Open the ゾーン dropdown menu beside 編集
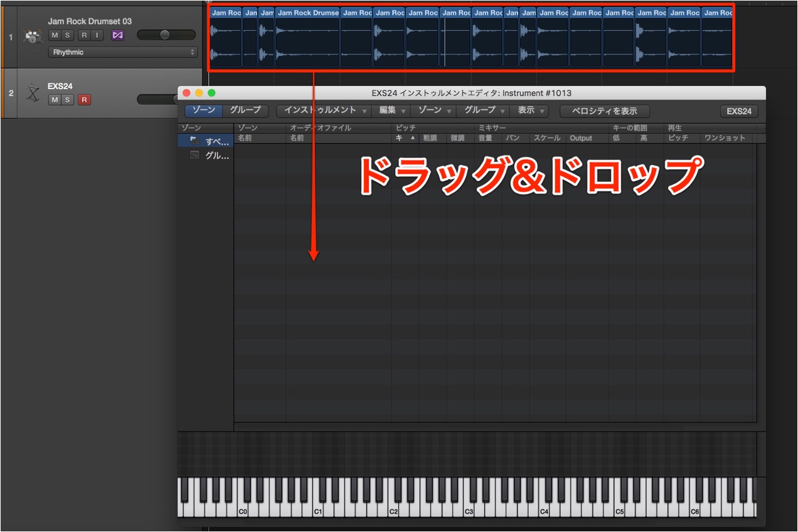The width and height of the screenshot is (798, 532). (x=434, y=111)
